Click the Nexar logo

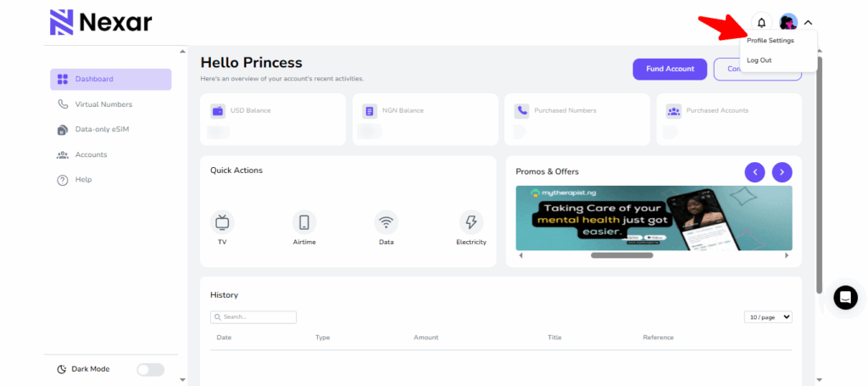(101, 22)
